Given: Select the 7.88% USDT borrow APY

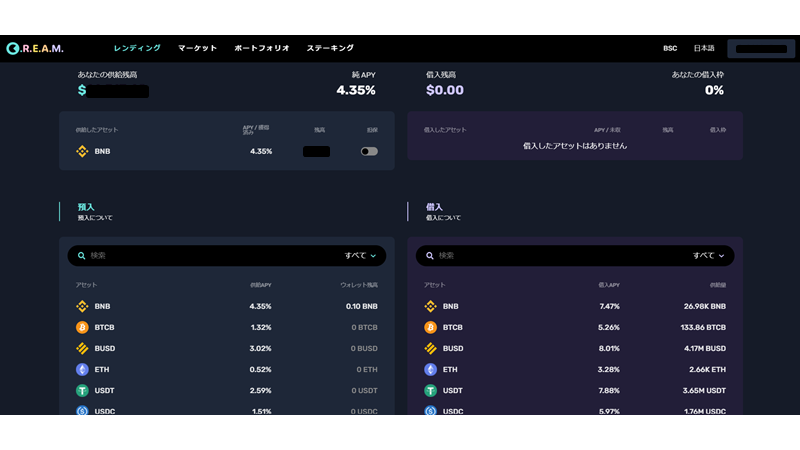Looking at the screenshot, I should (609, 390).
